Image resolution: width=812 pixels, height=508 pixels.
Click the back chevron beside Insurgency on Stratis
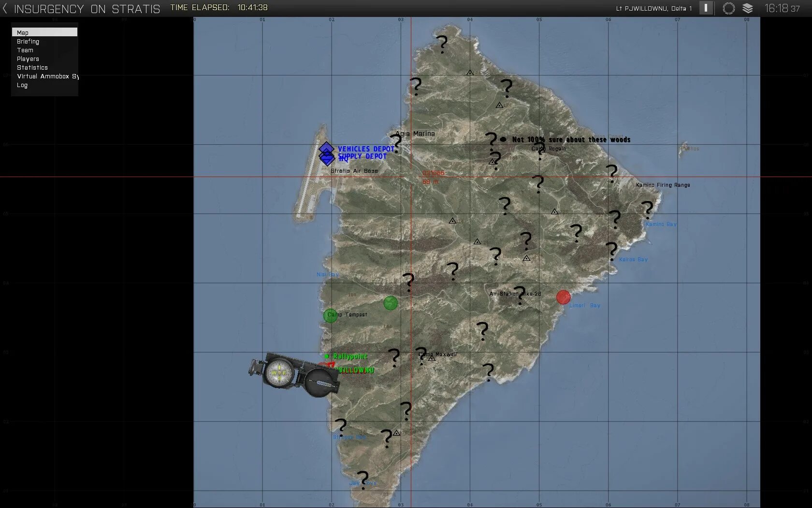click(x=5, y=8)
